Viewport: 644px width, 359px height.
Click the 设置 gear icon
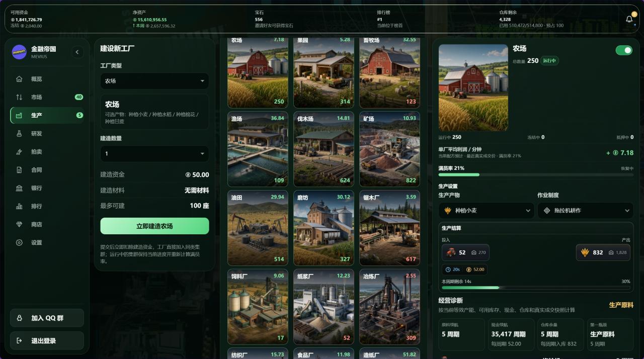click(19, 242)
